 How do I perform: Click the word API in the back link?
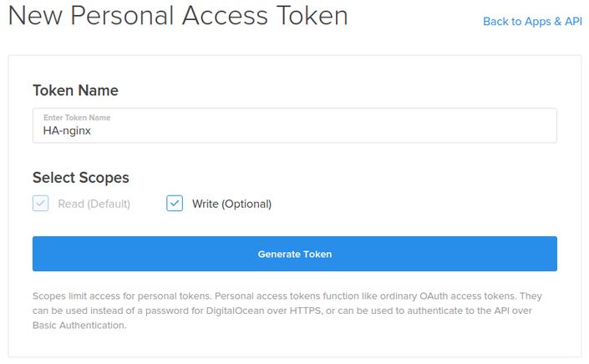[573, 22]
